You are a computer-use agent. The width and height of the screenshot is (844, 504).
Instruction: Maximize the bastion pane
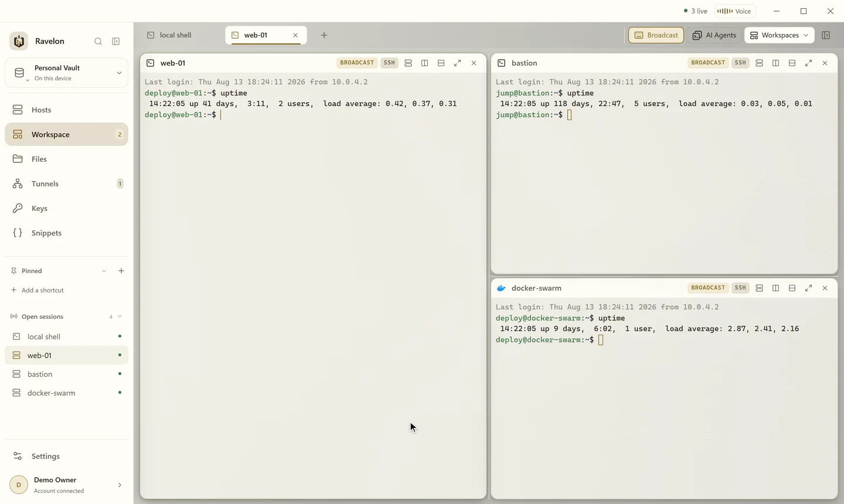click(x=808, y=63)
